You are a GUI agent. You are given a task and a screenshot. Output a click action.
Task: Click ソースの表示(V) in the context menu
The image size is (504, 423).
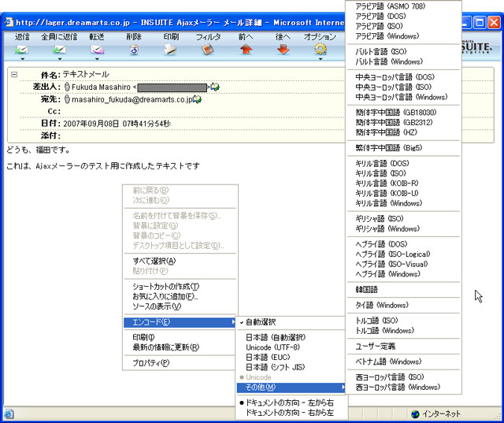point(157,306)
